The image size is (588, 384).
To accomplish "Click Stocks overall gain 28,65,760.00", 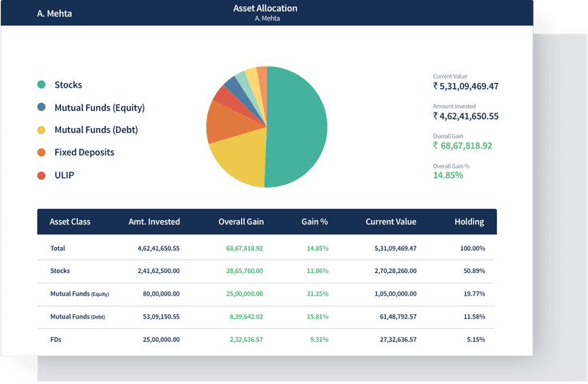I will 245,271.
